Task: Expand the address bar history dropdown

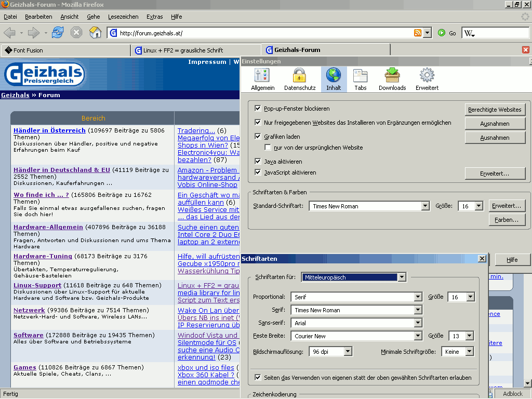Action: (427, 33)
